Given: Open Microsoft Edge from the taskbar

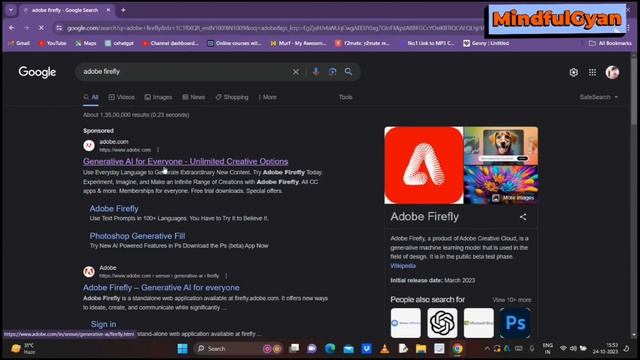Looking at the screenshot, I should [x=330, y=349].
